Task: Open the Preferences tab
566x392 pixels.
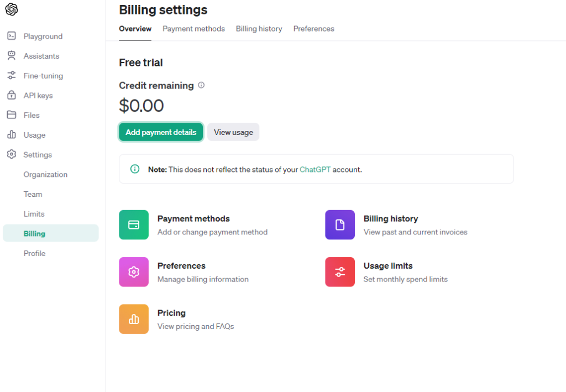Action: point(313,29)
